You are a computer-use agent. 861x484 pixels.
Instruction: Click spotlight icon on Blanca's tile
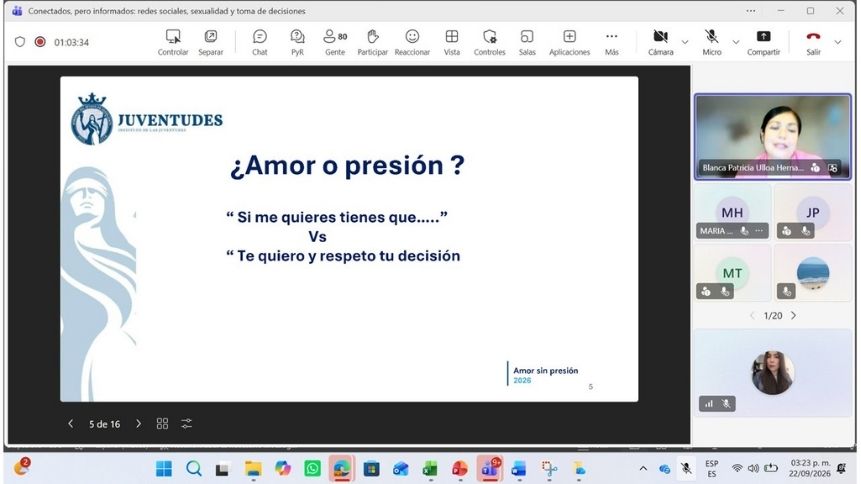[833, 168]
